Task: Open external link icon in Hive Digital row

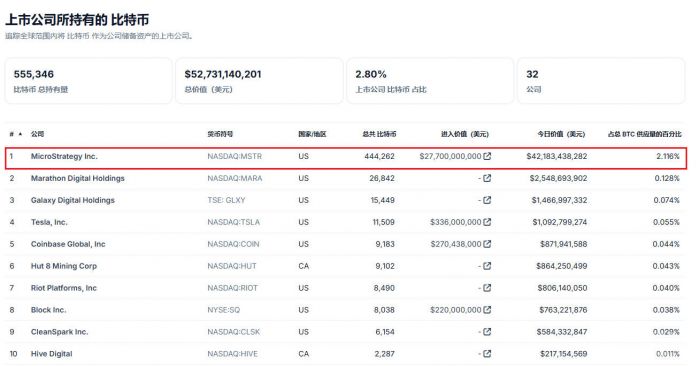Action: [487, 354]
